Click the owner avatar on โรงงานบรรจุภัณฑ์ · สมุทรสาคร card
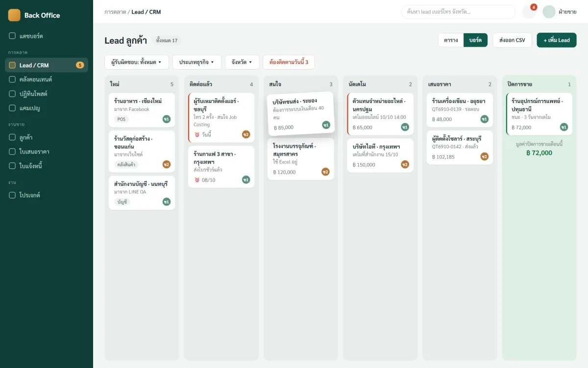588x368 pixels. pos(325,172)
